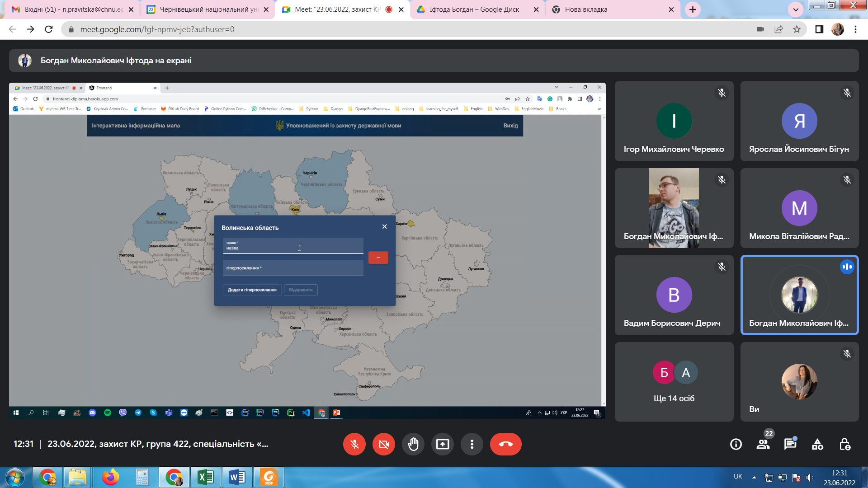Bookmark this page with star icon
868x488 pixels.
coord(797,29)
